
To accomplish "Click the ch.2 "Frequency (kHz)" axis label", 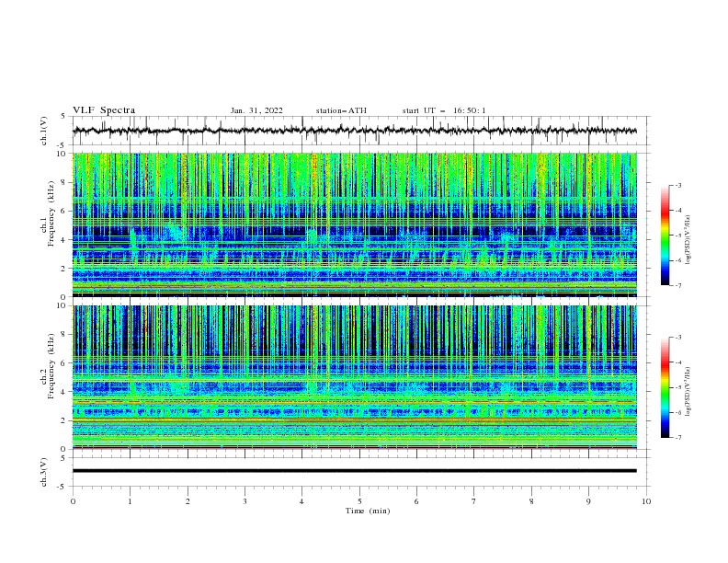I will pos(51,365).
